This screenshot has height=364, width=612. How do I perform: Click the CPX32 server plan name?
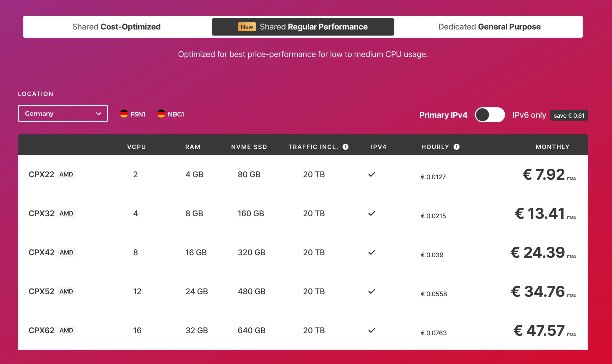pos(41,213)
